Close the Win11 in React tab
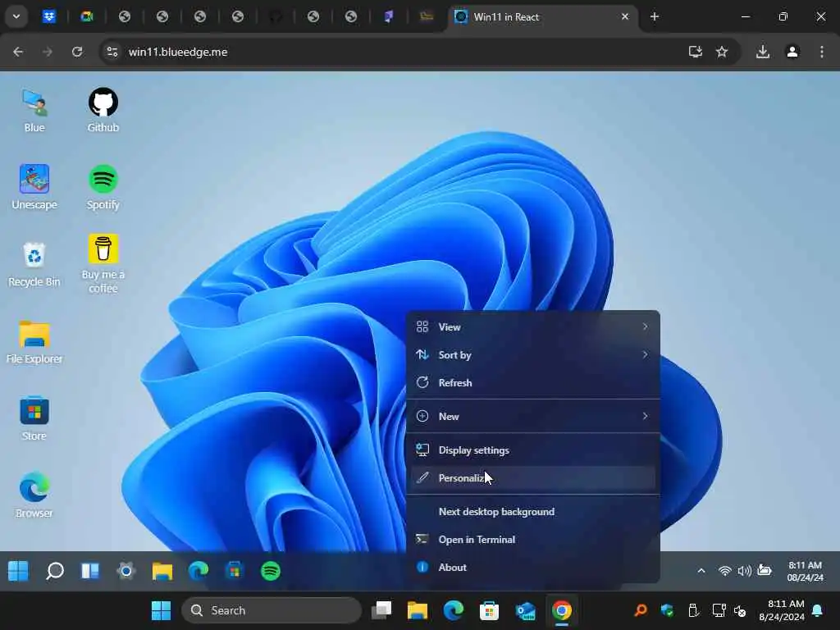The width and height of the screenshot is (840, 630). (624, 16)
